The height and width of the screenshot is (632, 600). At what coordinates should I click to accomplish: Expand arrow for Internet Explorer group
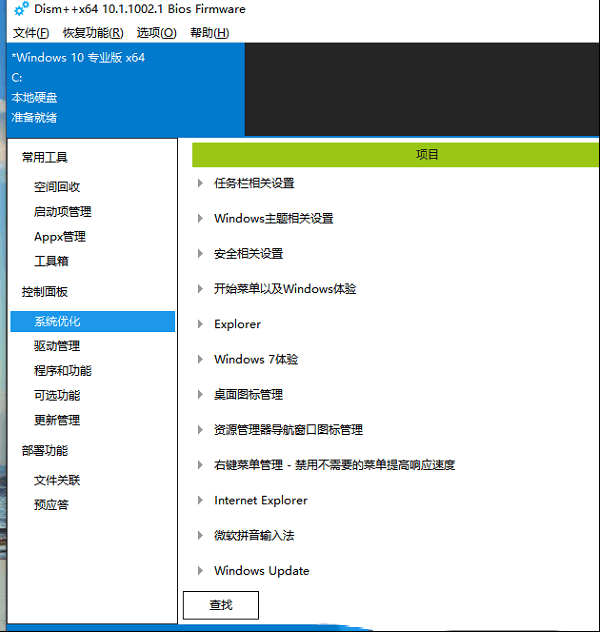click(200, 500)
